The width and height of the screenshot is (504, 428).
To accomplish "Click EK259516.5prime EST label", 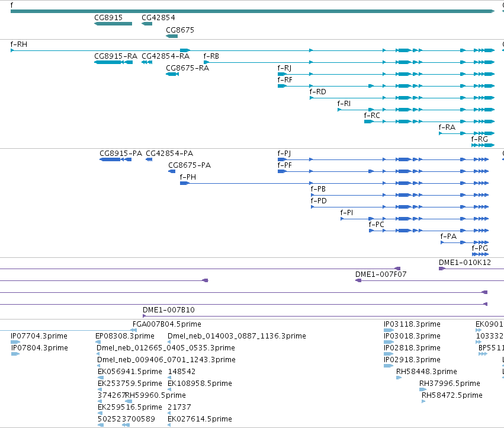I will click(130, 407).
